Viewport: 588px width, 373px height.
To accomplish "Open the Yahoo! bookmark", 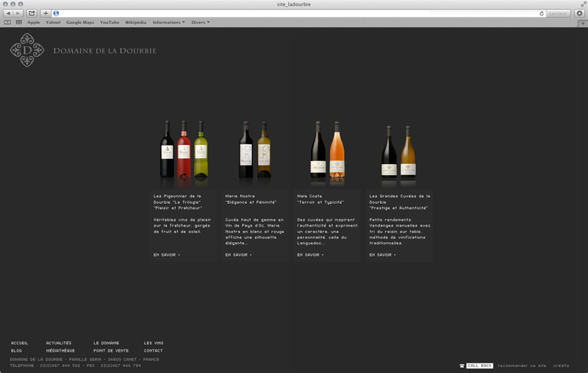I will click(53, 23).
